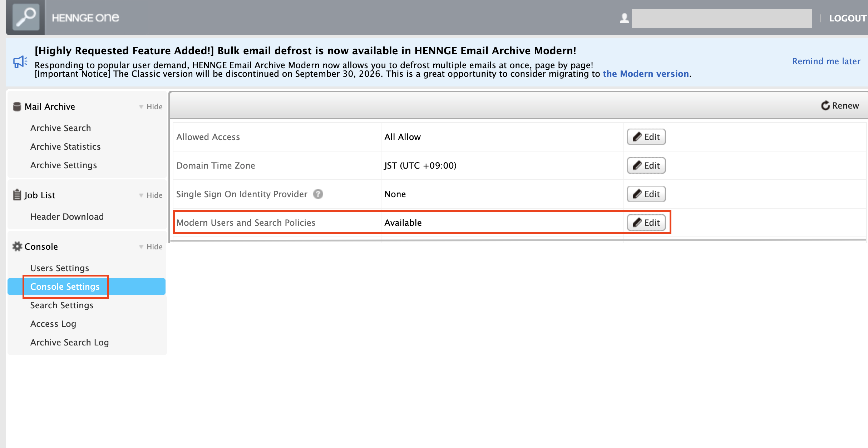Click the HENNGE One logo
The width and height of the screenshot is (868, 448).
[85, 18]
